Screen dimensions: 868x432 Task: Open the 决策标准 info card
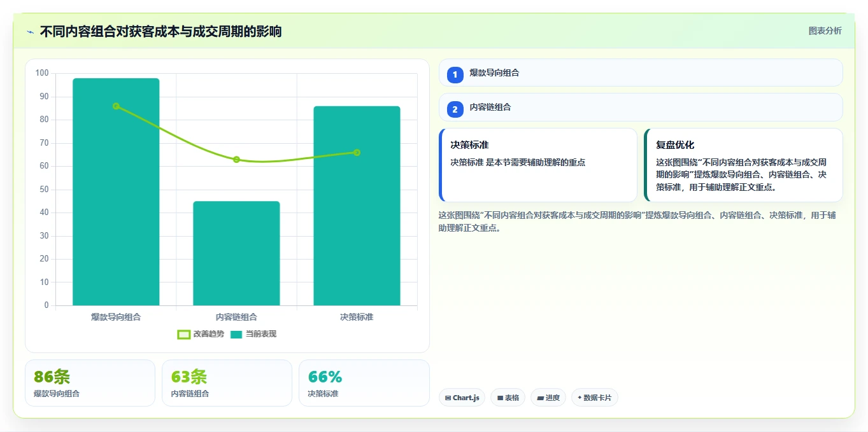point(538,165)
